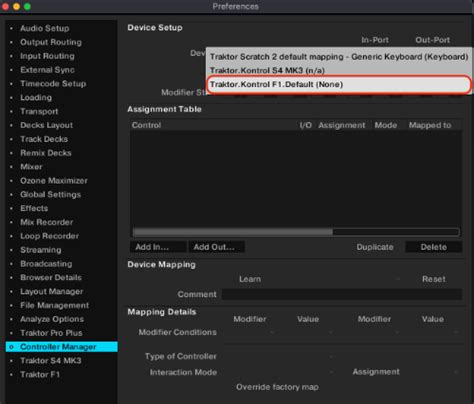The image size is (474, 404).
Task: Open the Mixer preferences page
Action: pos(31,167)
